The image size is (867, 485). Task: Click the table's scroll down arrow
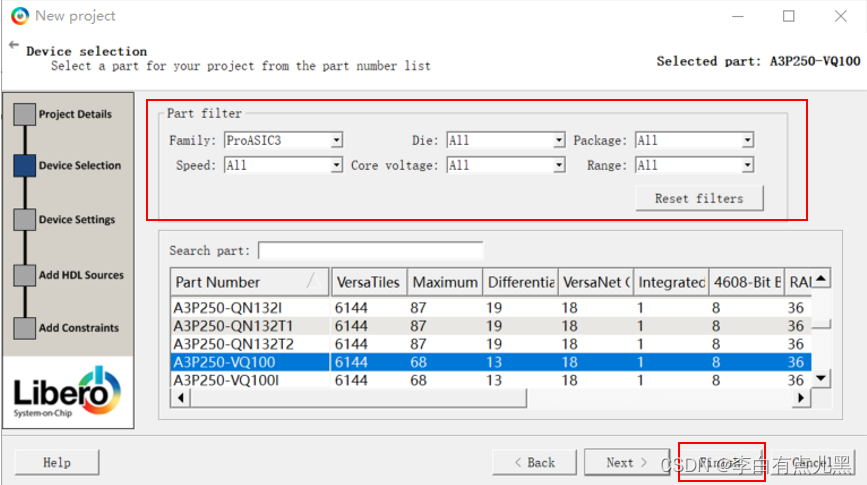[x=821, y=379]
